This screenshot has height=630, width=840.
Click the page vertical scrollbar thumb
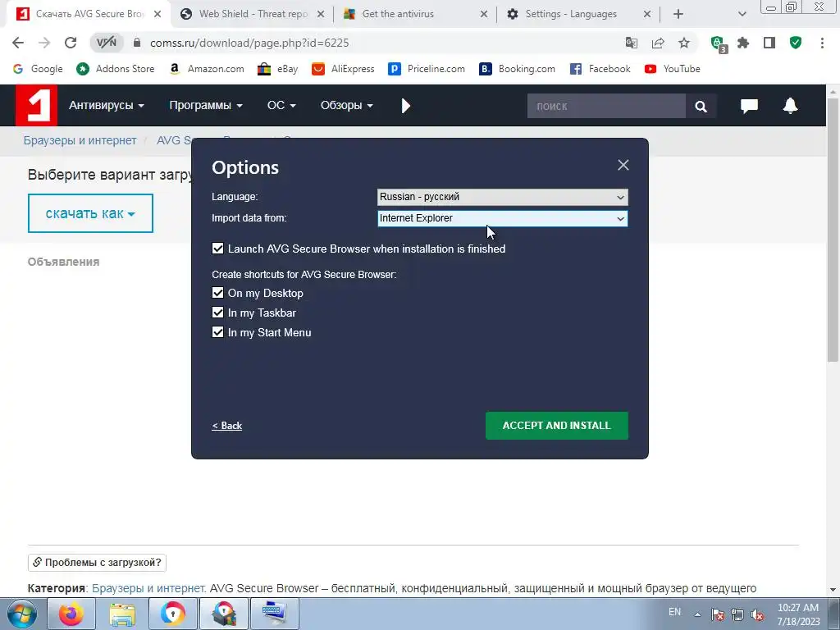[833, 231]
